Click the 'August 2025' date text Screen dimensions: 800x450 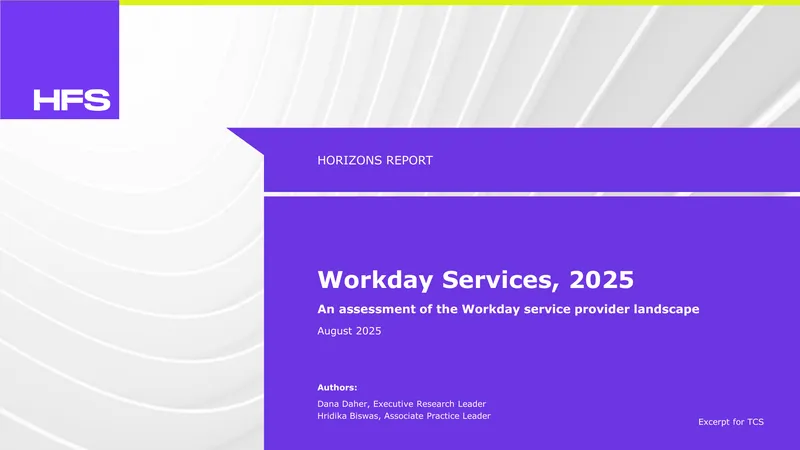click(x=349, y=331)
